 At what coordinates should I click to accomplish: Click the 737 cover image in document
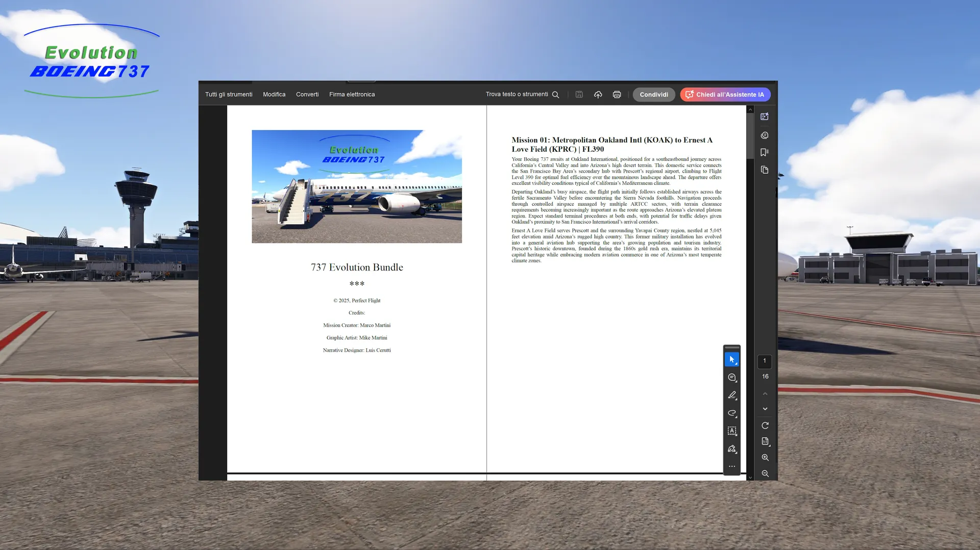tap(357, 186)
